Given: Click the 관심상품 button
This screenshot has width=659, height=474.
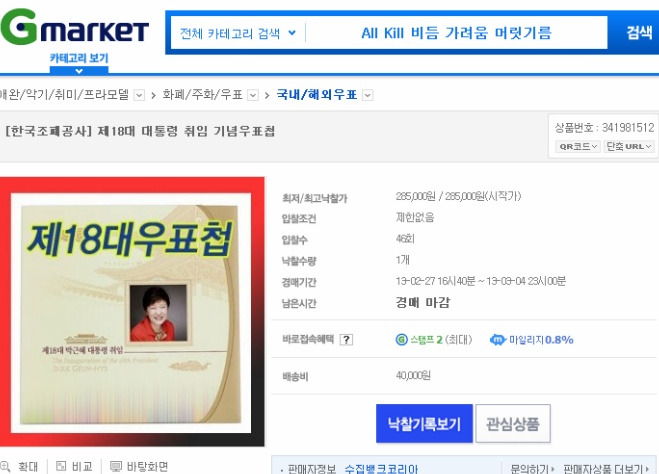Looking at the screenshot, I should point(513,424).
